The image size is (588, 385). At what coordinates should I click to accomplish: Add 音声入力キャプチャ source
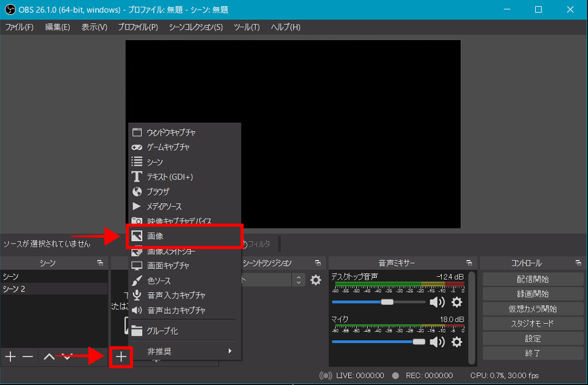[x=185, y=296]
